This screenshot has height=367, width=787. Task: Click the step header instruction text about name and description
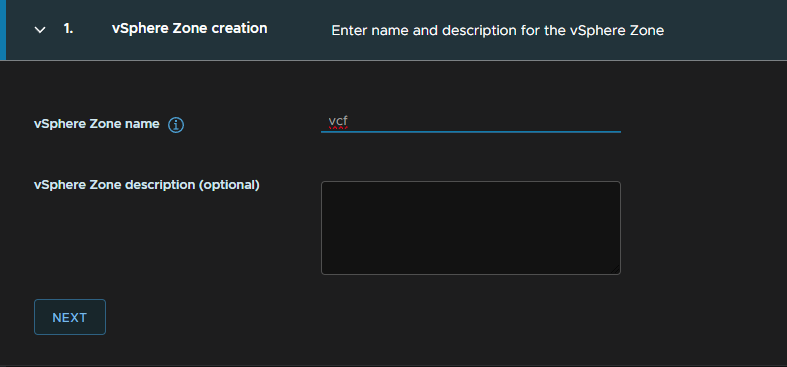498,31
